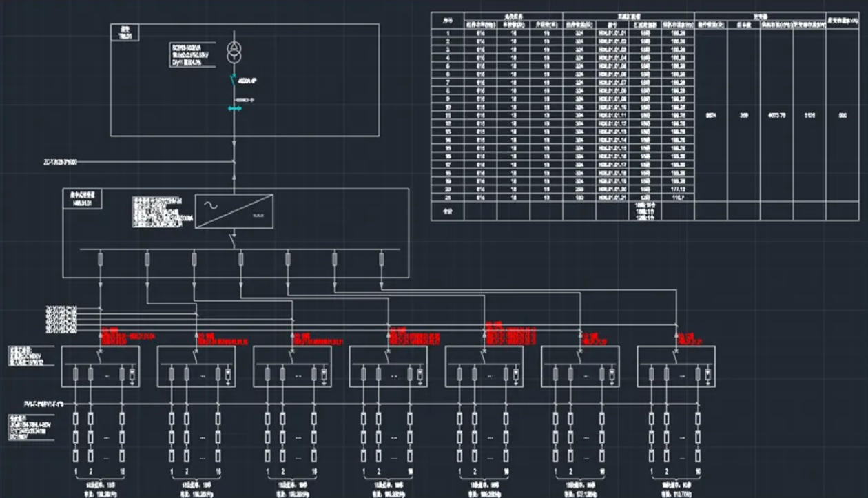Click the sequence number 21 cell in the table
The image size is (868, 498).
point(448,197)
